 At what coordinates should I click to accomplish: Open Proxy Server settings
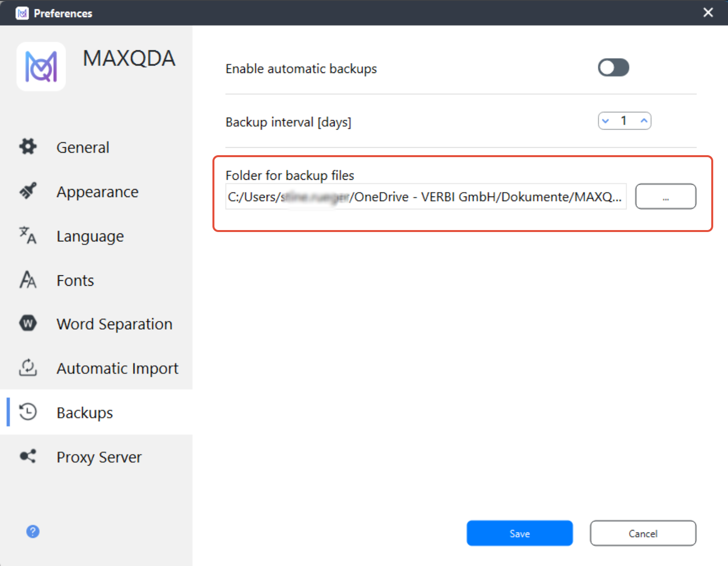pyautogui.click(x=96, y=457)
